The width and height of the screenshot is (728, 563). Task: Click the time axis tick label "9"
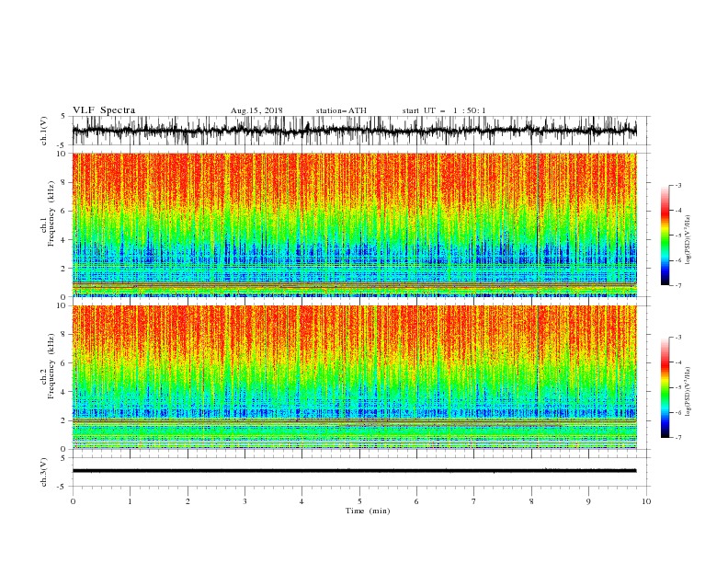click(588, 501)
